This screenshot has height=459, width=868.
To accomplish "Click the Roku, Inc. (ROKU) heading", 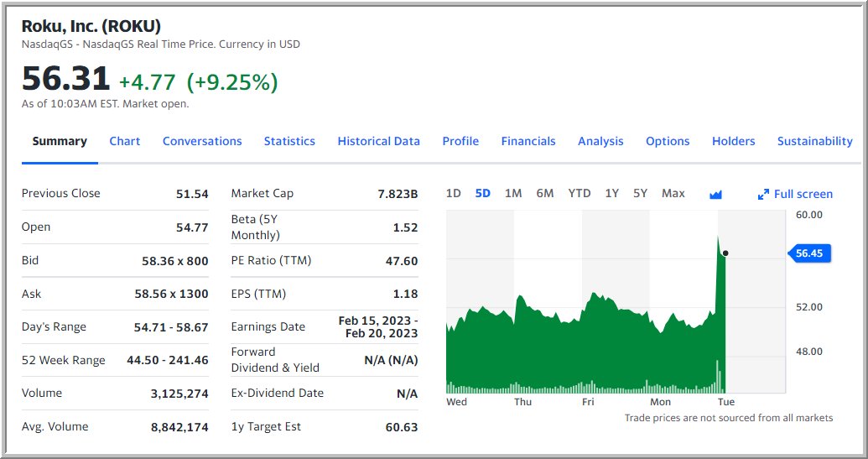I will point(91,26).
